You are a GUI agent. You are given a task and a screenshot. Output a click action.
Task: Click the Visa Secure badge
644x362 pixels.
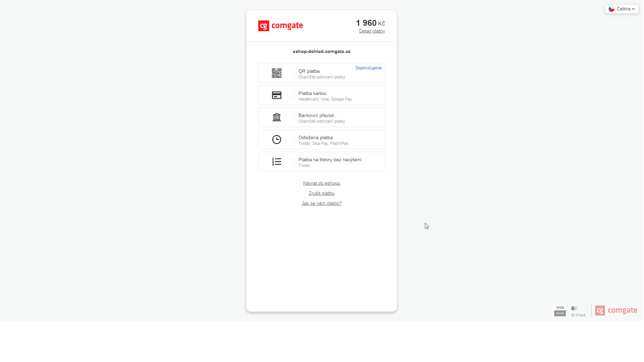560,310
